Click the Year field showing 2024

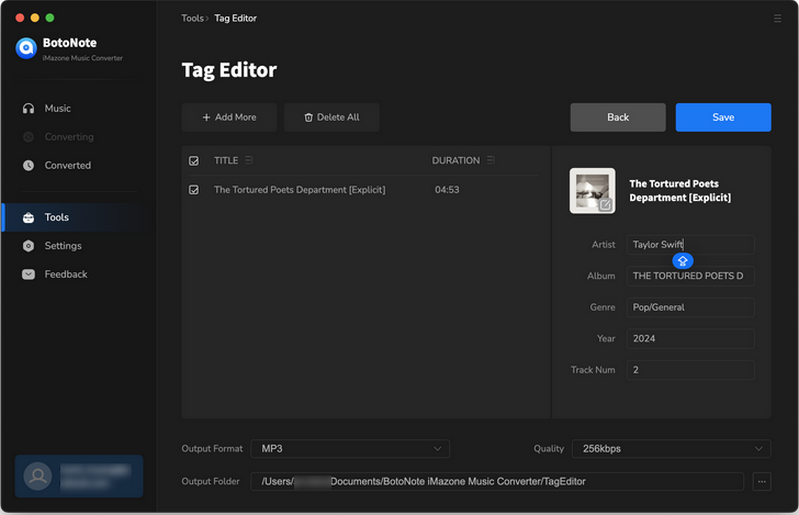click(690, 339)
